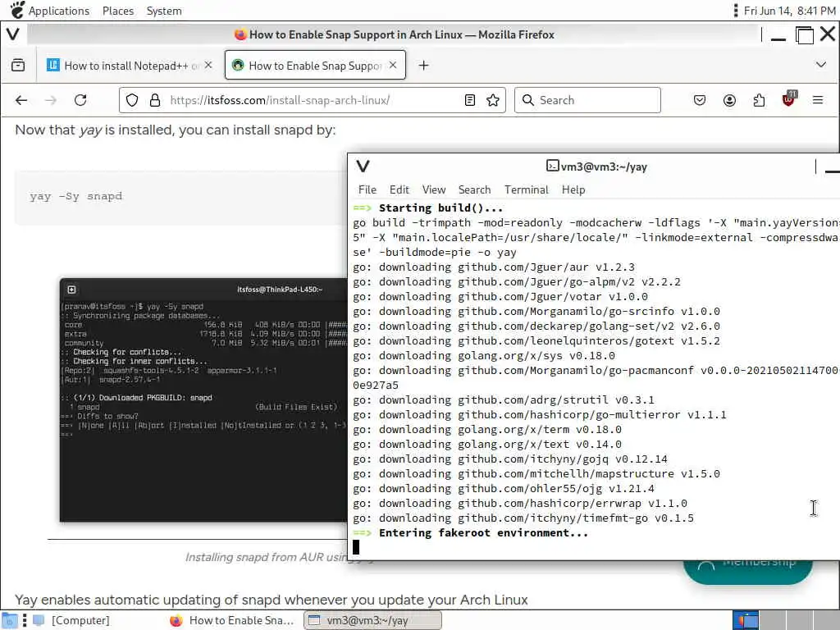
Task: Open the Terminal menu in terminal
Action: (527, 189)
